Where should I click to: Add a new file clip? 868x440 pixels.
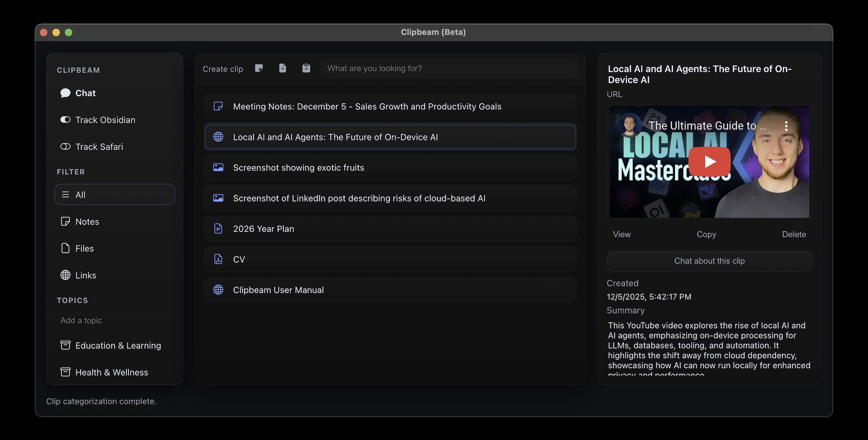pyautogui.click(x=282, y=68)
